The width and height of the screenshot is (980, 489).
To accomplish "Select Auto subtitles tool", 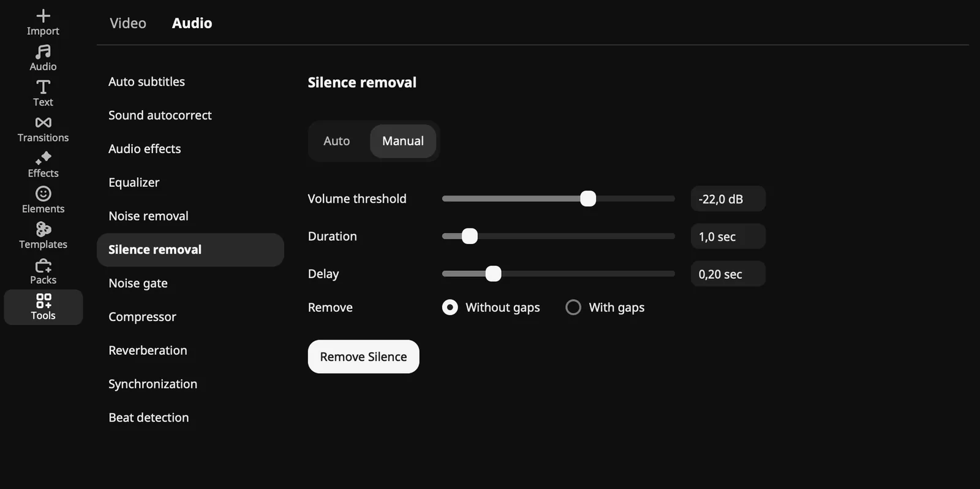I will (146, 81).
